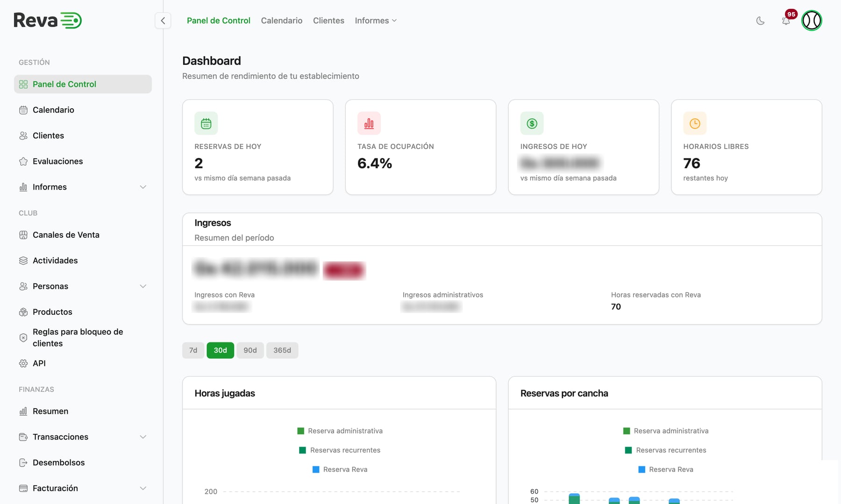Click the Canales de Venta icon
Image resolution: width=841 pixels, height=504 pixels.
click(x=23, y=235)
